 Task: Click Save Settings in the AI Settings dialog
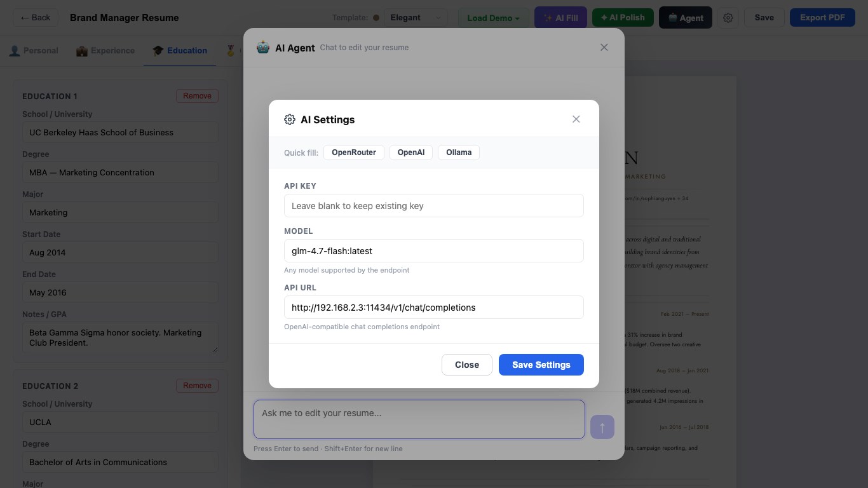541,365
